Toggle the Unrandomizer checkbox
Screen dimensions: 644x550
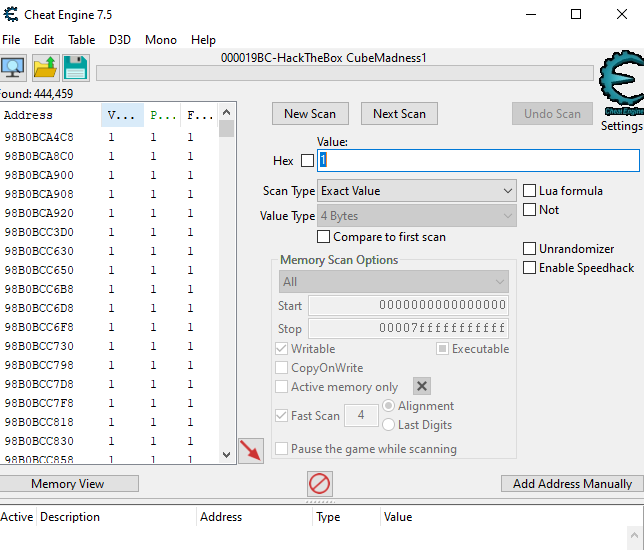click(x=529, y=249)
